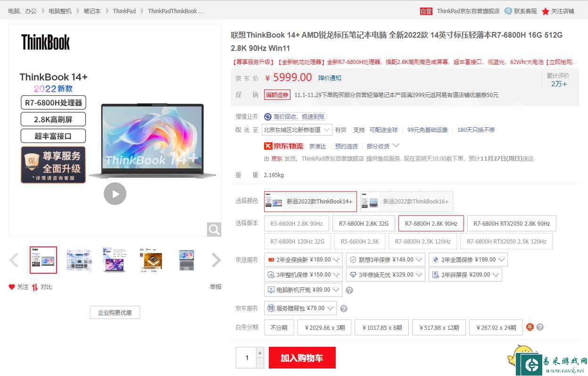The width and height of the screenshot is (588, 376).
Task: Open ThinkPadThinkBook breadcrumb item
Action: click(176, 11)
